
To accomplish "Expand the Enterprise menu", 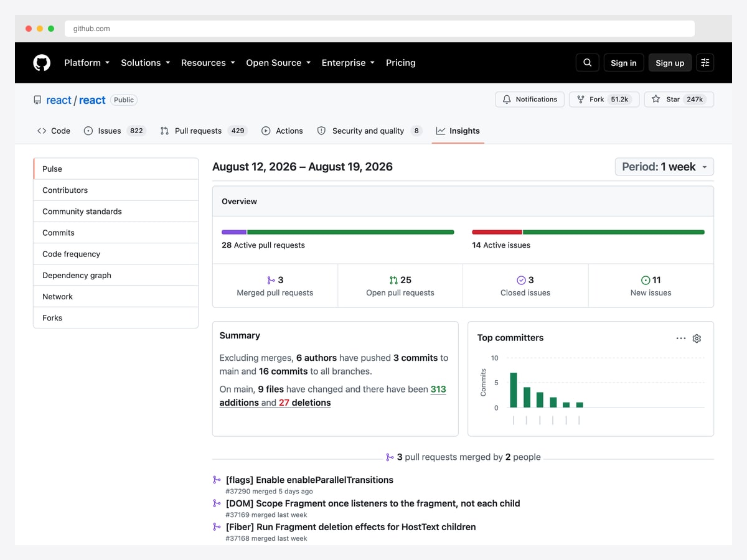I will [348, 63].
